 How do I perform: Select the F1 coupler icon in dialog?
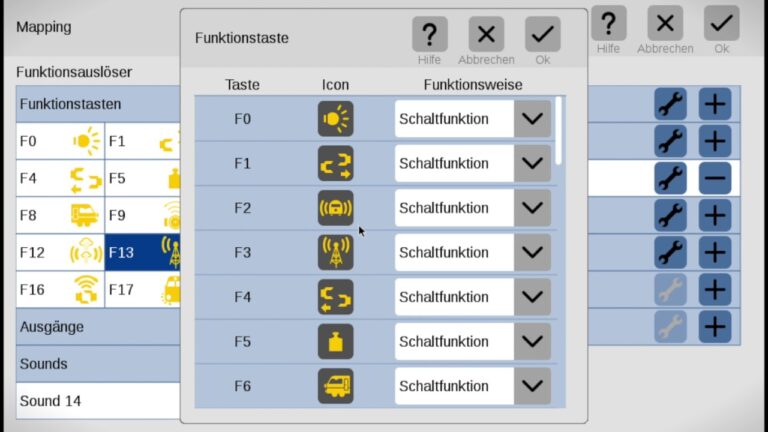[x=336, y=164]
